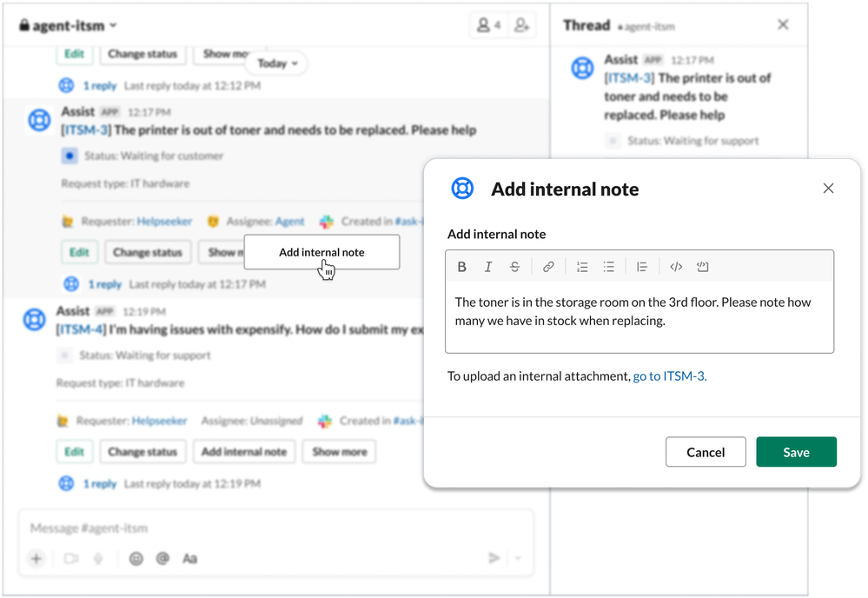The height and width of the screenshot is (598, 868).
Task: Click the highlighted Add internal note button
Action: click(x=321, y=252)
